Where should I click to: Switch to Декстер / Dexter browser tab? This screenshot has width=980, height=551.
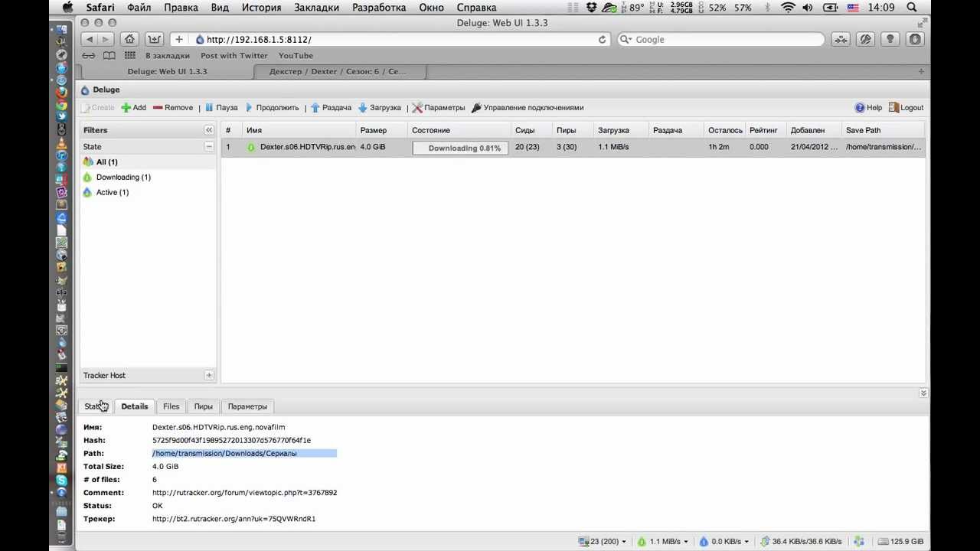click(x=340, y=71)
